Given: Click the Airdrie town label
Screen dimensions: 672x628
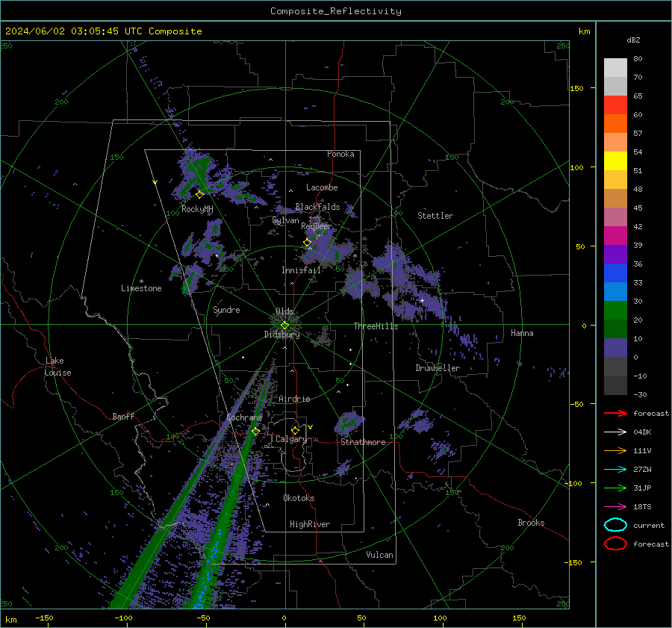Looking at the screenshot, I should [x=294, y=399].
